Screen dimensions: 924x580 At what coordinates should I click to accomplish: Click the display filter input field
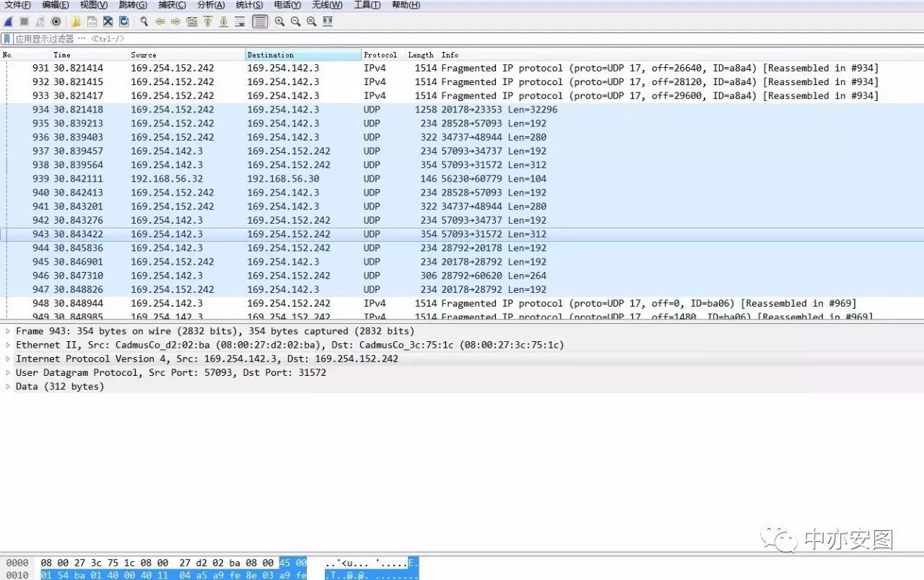(468, 39)
